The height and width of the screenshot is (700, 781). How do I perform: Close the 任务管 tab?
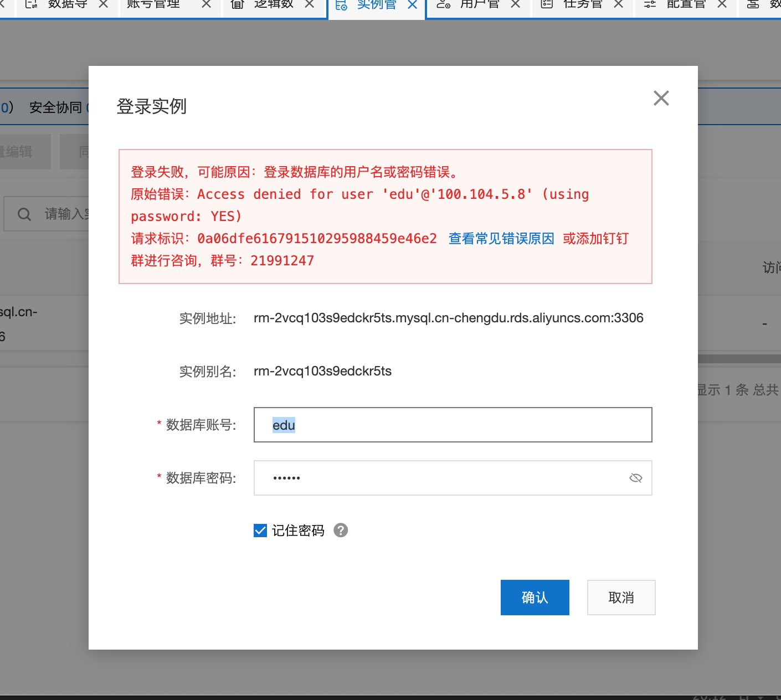tap(619, 4)
